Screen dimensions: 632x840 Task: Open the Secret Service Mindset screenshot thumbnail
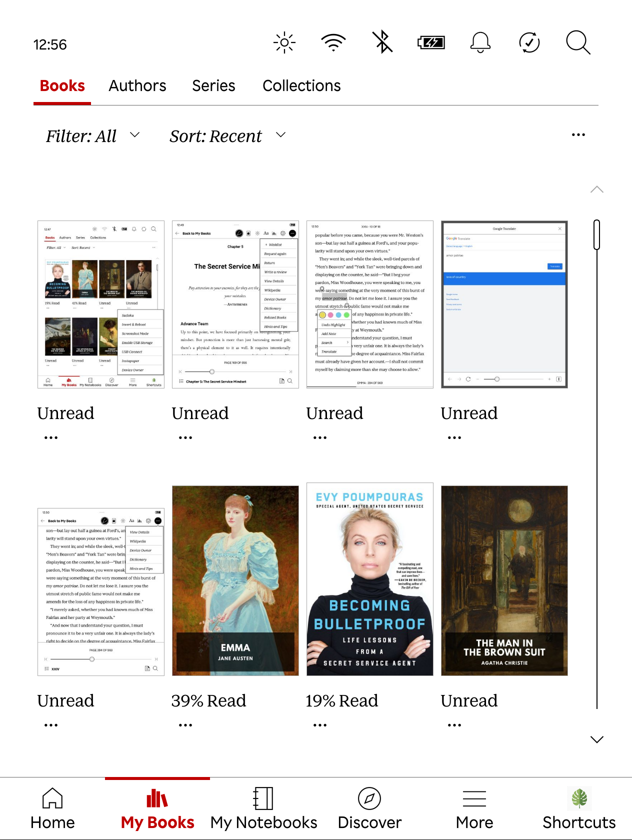pos(235,304)
